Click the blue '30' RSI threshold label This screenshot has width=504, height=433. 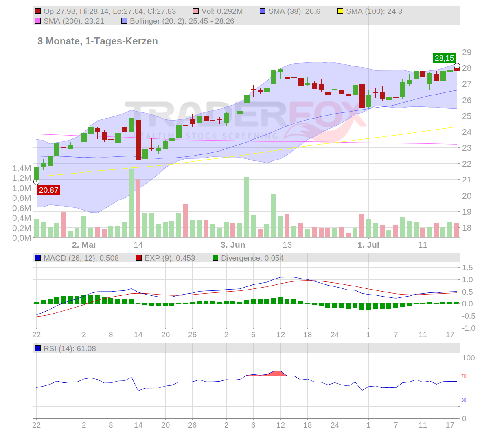(464, 400)
